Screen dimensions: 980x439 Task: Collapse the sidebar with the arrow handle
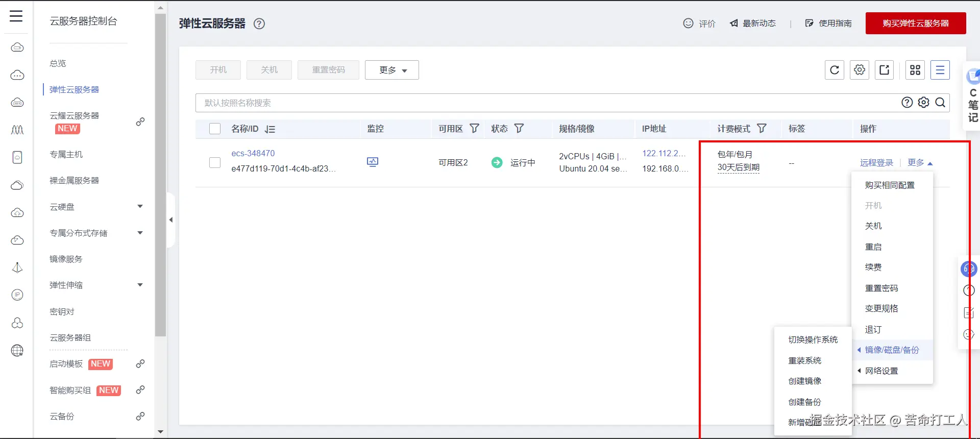click(x=171, y=220)
